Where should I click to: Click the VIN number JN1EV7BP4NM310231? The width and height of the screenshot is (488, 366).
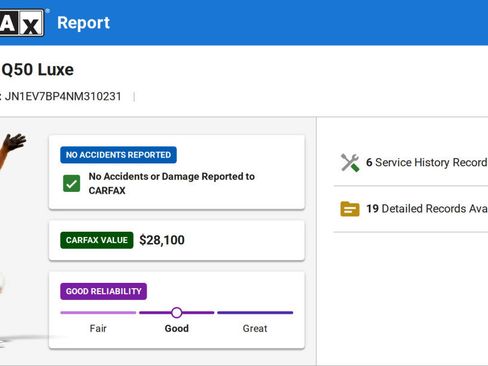point(63,97)
